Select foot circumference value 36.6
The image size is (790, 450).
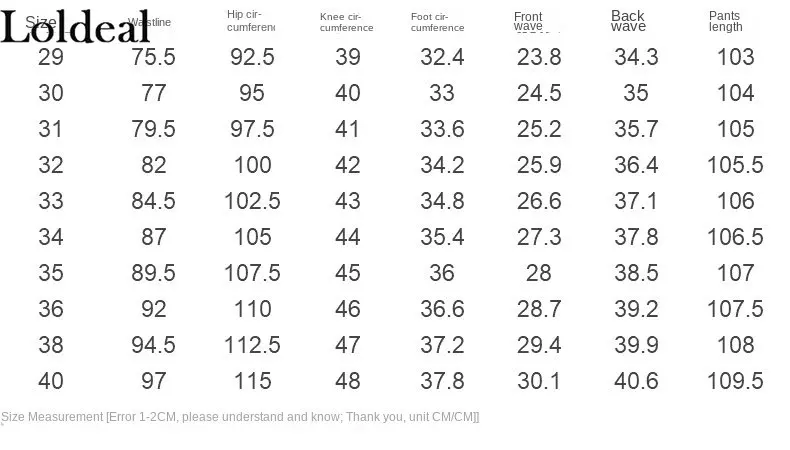pyautogui.click(x=442, y=309)
